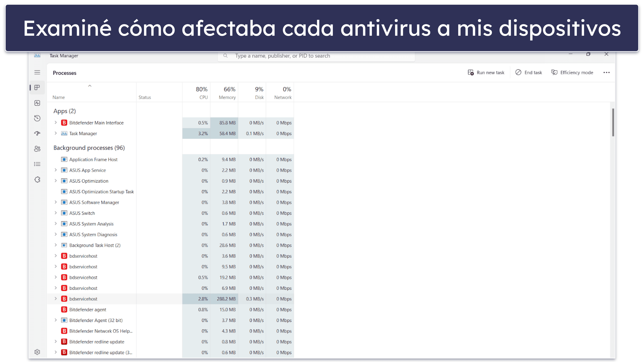The height and width of the screenshot is (362, 644).
Task: Click the 28.6 MB memory cell
Action: (224, 245)
